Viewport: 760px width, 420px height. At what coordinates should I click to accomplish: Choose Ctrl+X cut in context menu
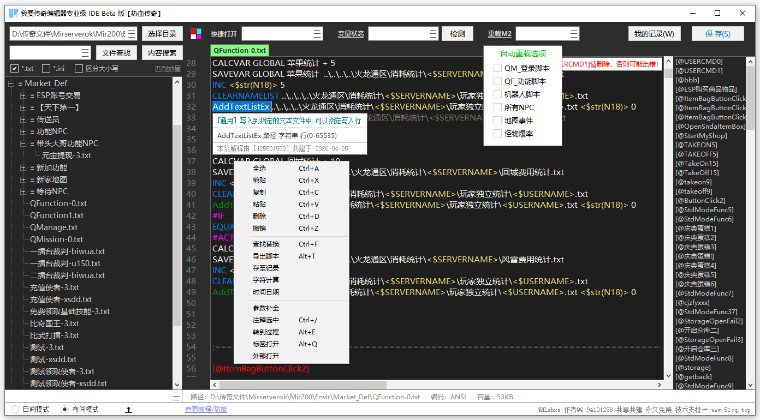(291, 180)
